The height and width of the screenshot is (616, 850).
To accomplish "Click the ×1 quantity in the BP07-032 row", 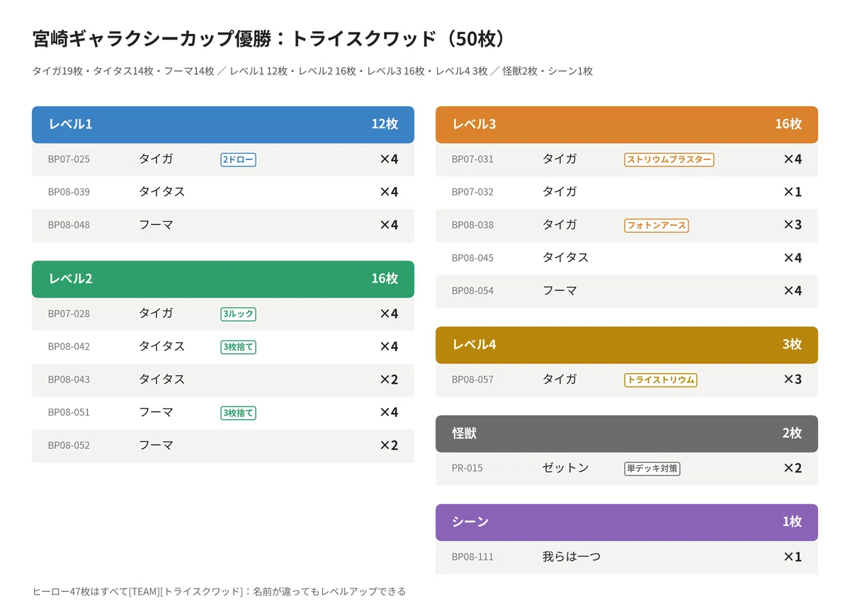I will [x=793, y=192].
